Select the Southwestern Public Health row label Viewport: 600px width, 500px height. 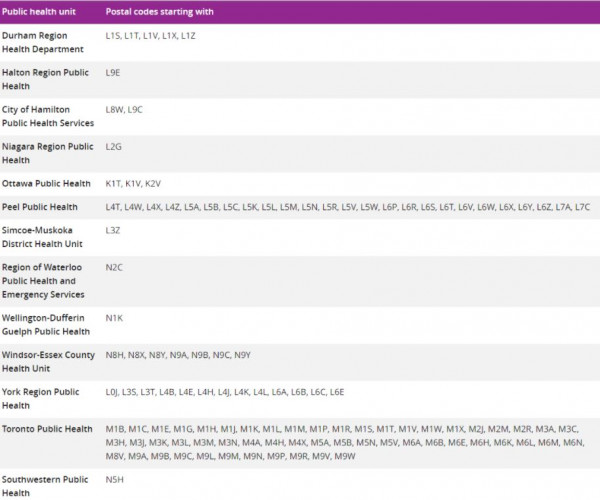45,485
